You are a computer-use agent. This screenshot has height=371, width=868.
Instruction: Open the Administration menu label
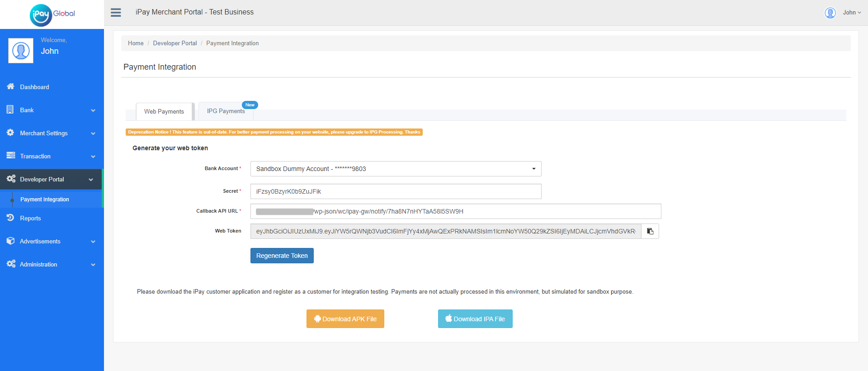[38, 265]
